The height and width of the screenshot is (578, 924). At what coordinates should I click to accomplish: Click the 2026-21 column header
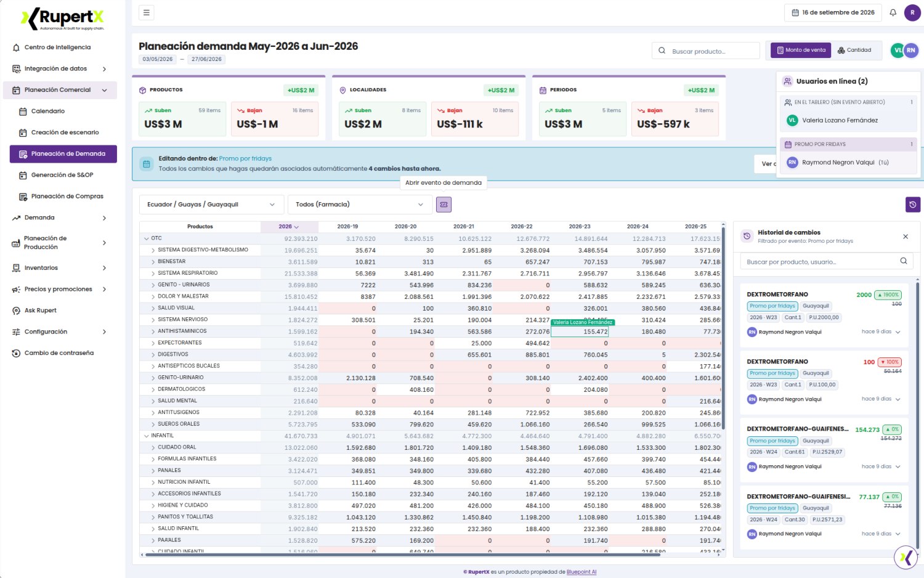coord(464,227)
